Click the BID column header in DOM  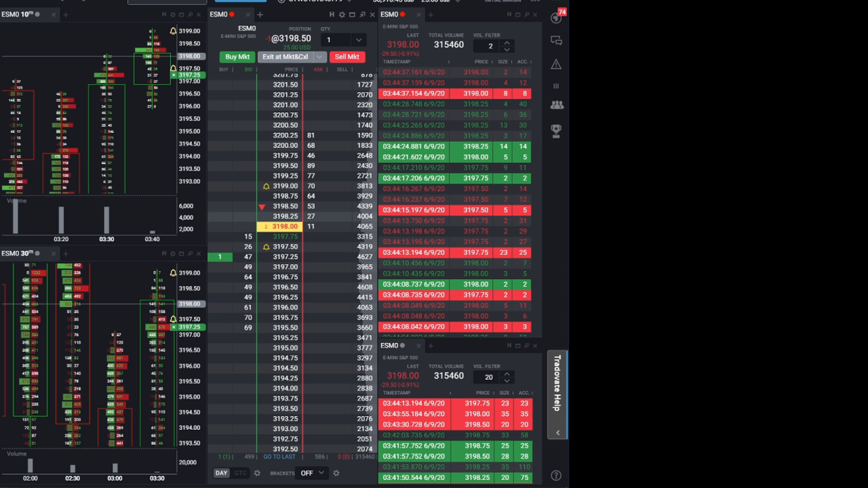[248, 69]
